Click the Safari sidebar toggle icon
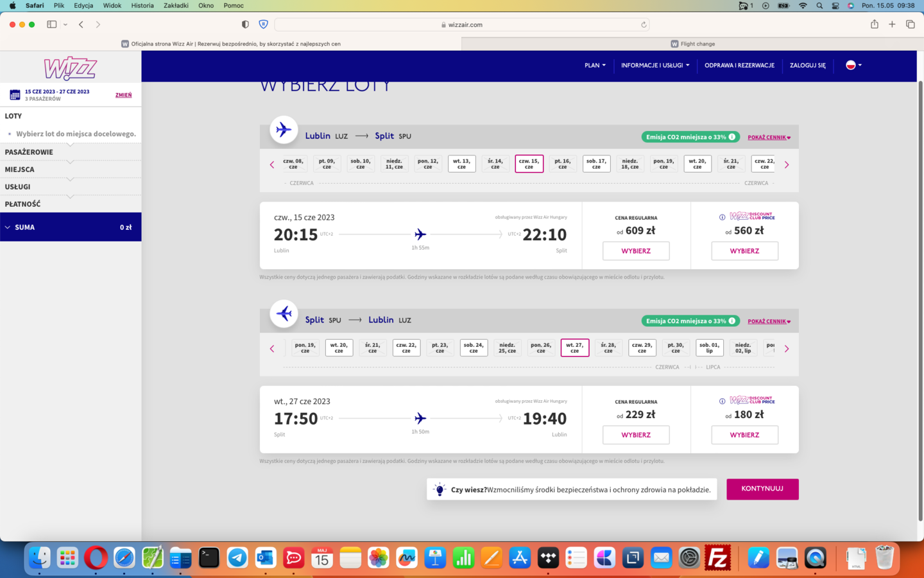 [x=52, y=24]
